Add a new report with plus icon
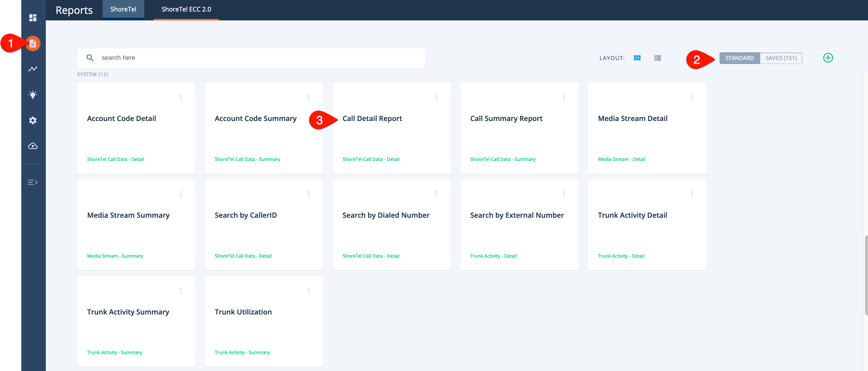This screenshot has width=868, height=371. pos(828,58)
